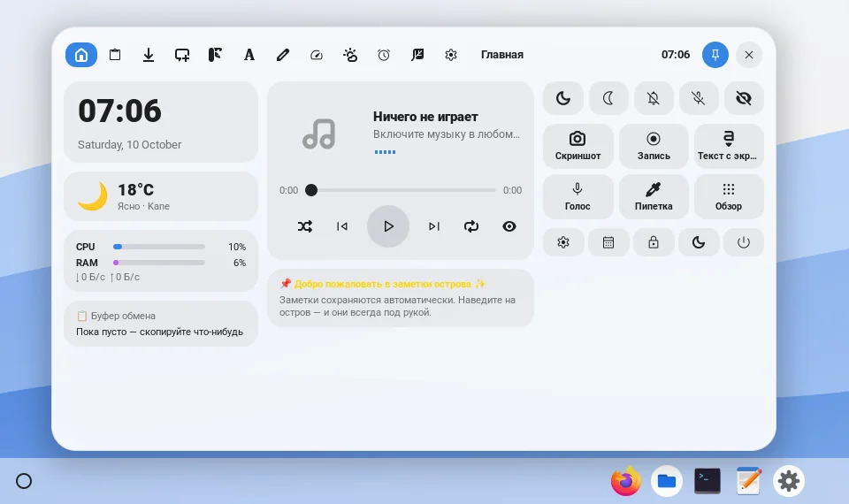Toggle repeat mode

[471, 226]
